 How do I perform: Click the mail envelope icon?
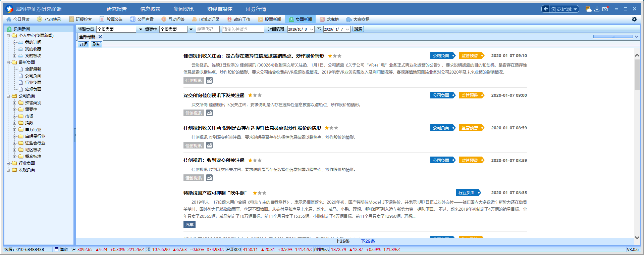tap(605, 9)
